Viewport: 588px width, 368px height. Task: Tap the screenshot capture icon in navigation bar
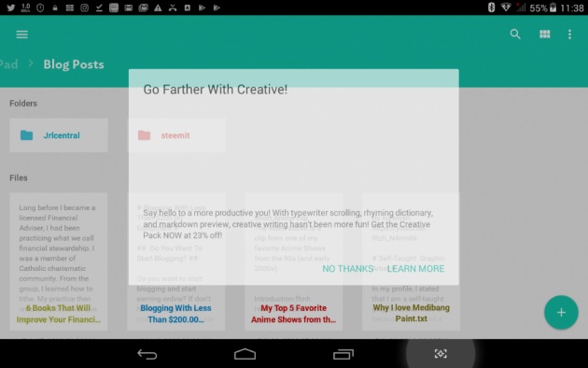point(441,353)
